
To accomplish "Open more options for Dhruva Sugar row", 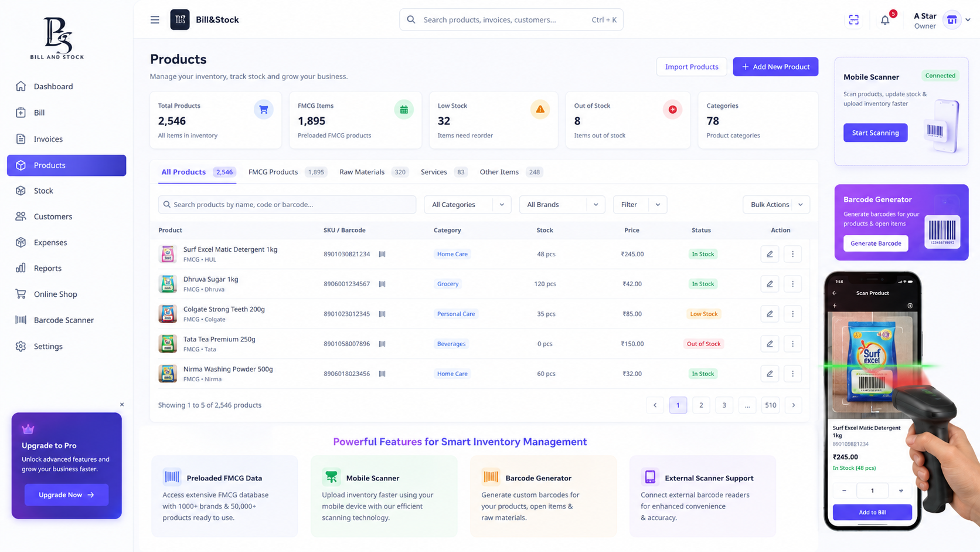I will pyautogui.click(x=792, y=284).
